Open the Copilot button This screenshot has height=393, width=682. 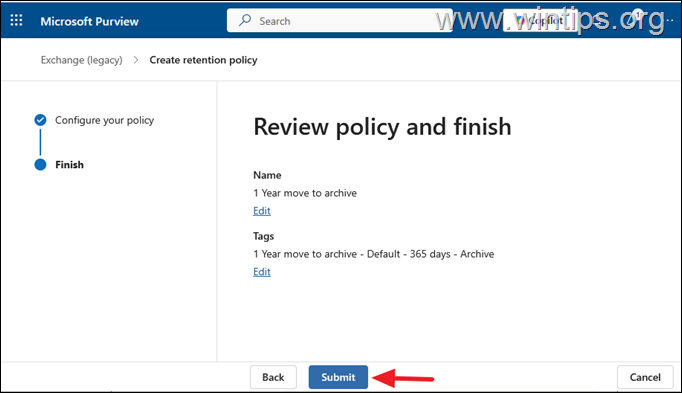[x=541, y=20]
